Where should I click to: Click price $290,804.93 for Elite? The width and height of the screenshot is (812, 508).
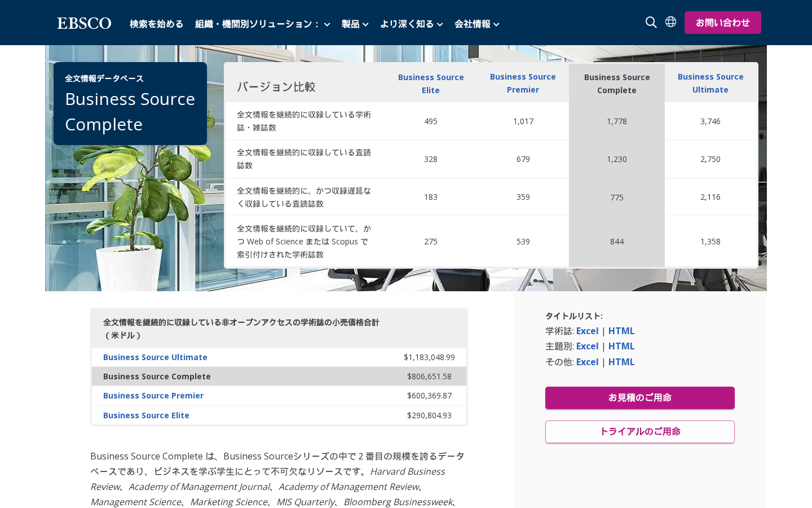pos(429,415)
